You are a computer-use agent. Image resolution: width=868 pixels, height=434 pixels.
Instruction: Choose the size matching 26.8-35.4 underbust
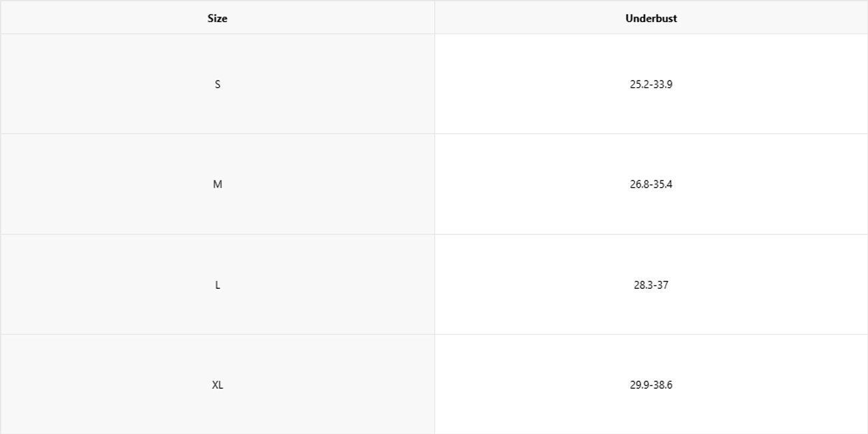[x=217, y=184]
